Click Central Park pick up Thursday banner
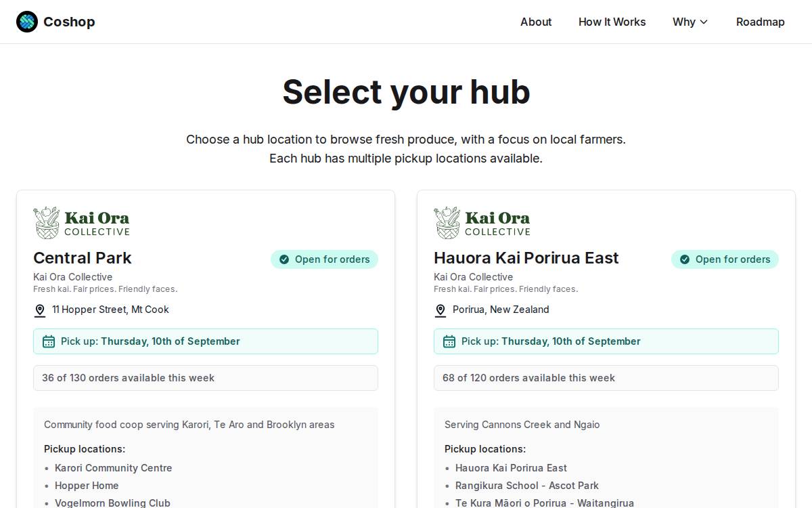 (x=206, y=341)
